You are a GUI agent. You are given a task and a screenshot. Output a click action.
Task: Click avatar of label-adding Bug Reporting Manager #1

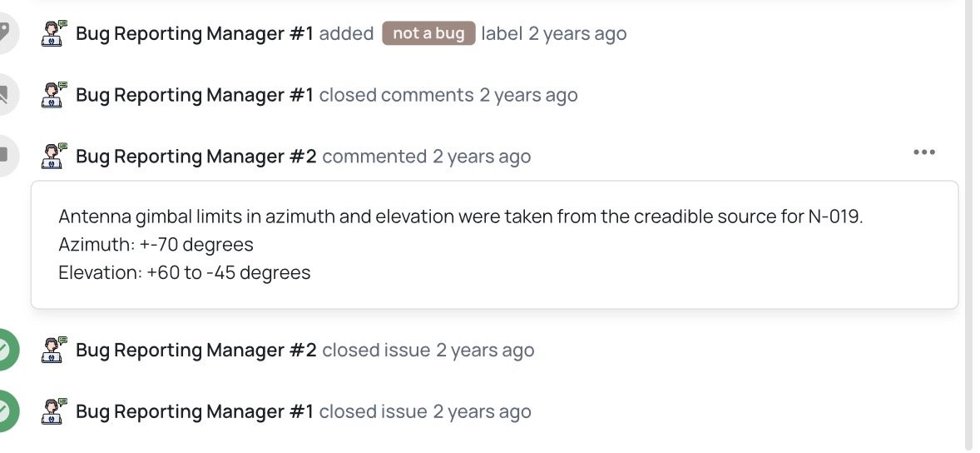coord(54,33)
